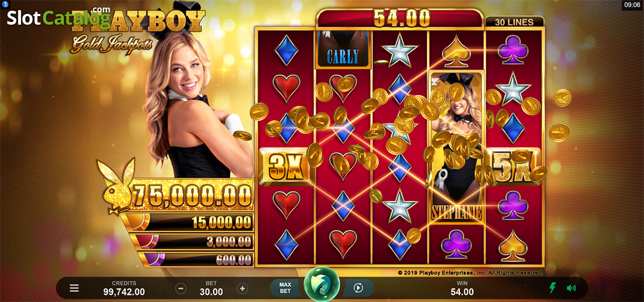Start autoplay using the circular arrow icon
The image size is (644, 302).
coord(358,289)
